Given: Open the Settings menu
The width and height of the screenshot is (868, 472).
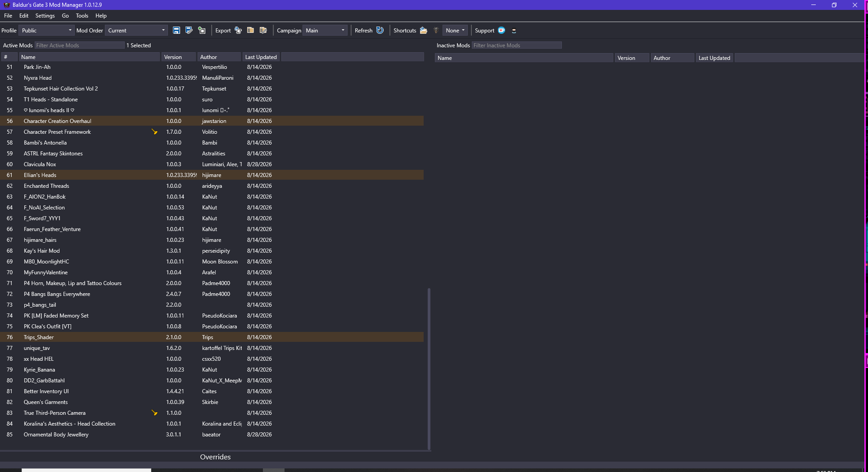Looking at the screenshot, I should 45,15.
